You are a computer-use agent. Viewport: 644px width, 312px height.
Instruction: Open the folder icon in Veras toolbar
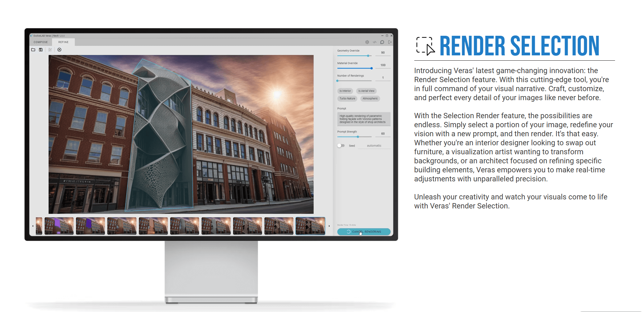[33, 50]
